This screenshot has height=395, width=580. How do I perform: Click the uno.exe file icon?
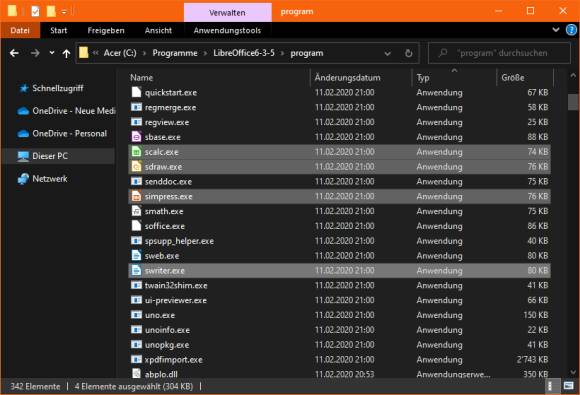tap(136, 315)
